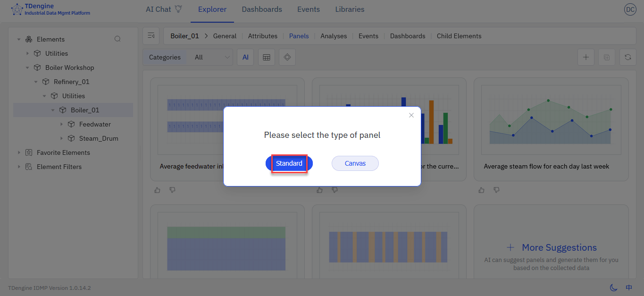Switch language to Chinese icon
The image size is (644, 296).
tap(629, 288)
